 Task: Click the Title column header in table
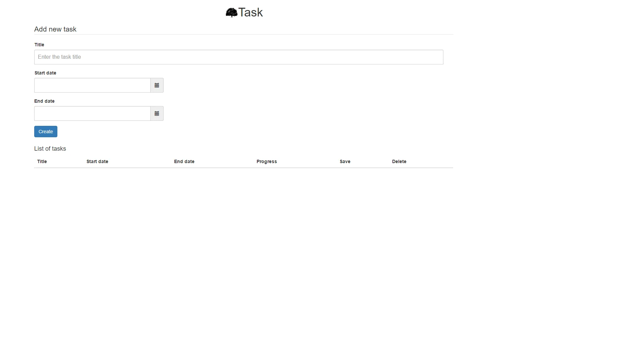tap(42, 161)
